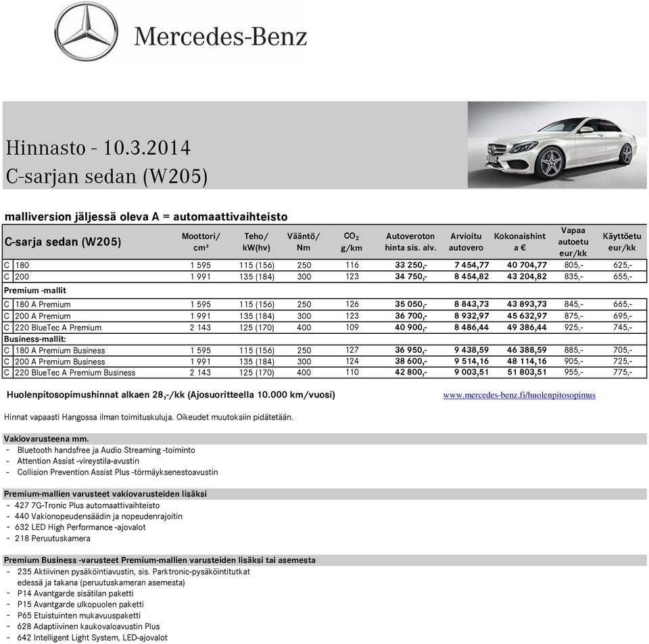This screenshot has width=649, height=644.
Task: Open the mercedes-benz.fi/huolenpitosopimus link
Action: [x=519, y=395]
